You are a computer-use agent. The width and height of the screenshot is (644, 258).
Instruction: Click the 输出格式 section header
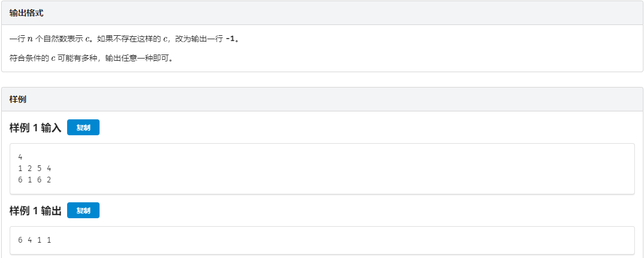27,13
